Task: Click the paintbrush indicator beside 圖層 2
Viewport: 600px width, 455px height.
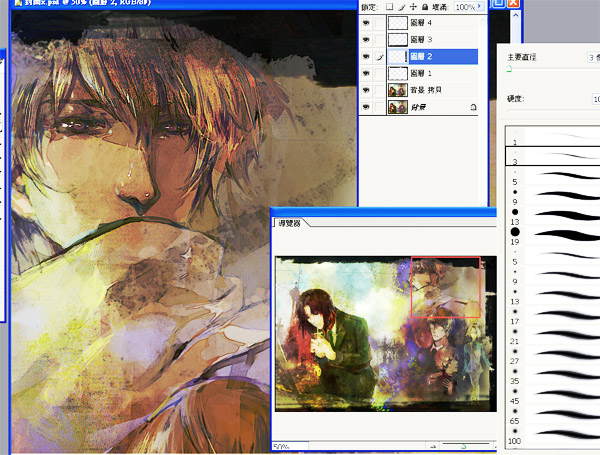Action: [379, 57]
